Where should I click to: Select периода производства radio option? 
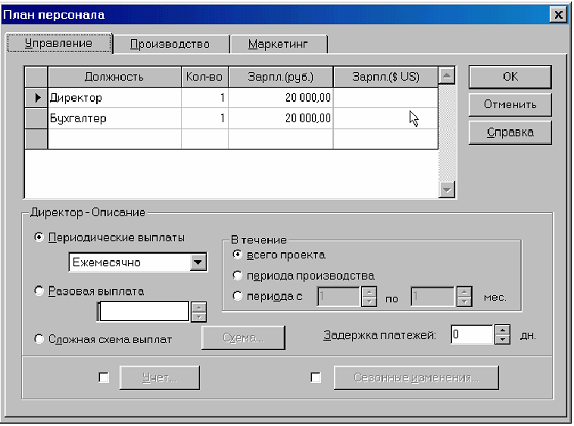237,275
